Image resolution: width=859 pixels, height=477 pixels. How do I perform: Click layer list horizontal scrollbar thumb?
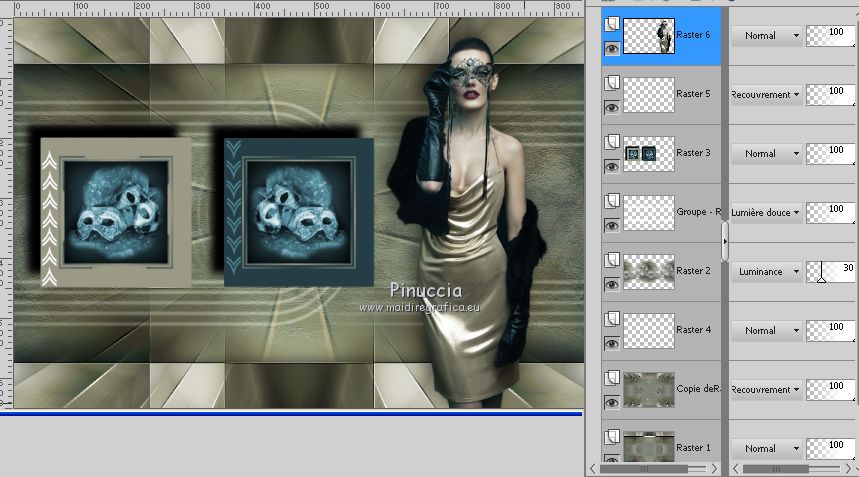pos(644,469)
